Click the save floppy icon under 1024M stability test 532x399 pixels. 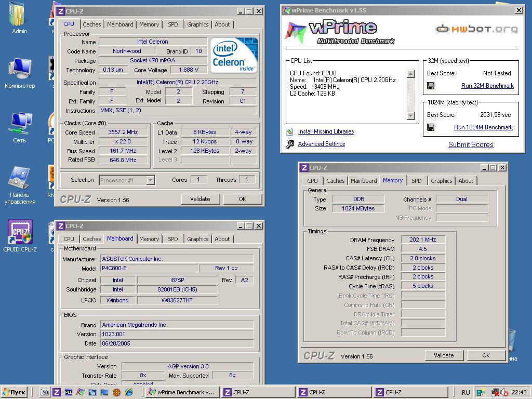[x=431, y=128]
